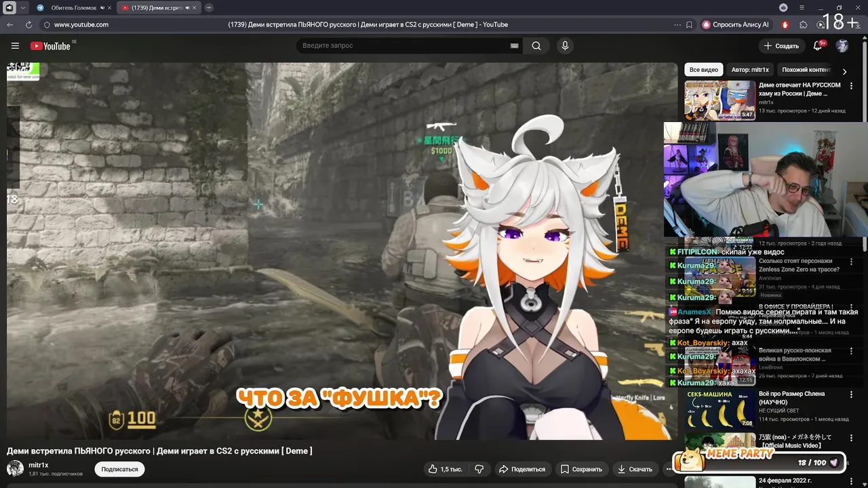Mute the Обитель Големов tab audio
This screenshot has width=868, height=488.
102,7
